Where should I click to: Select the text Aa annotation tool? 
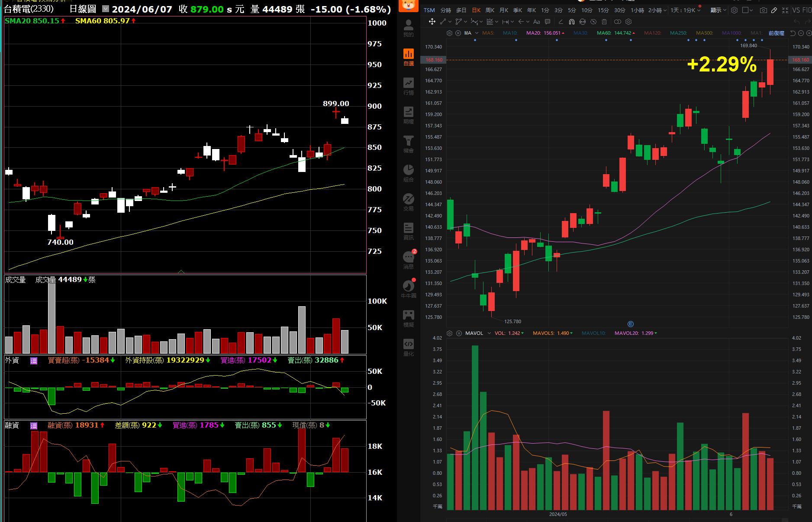(x=537, y=22)
